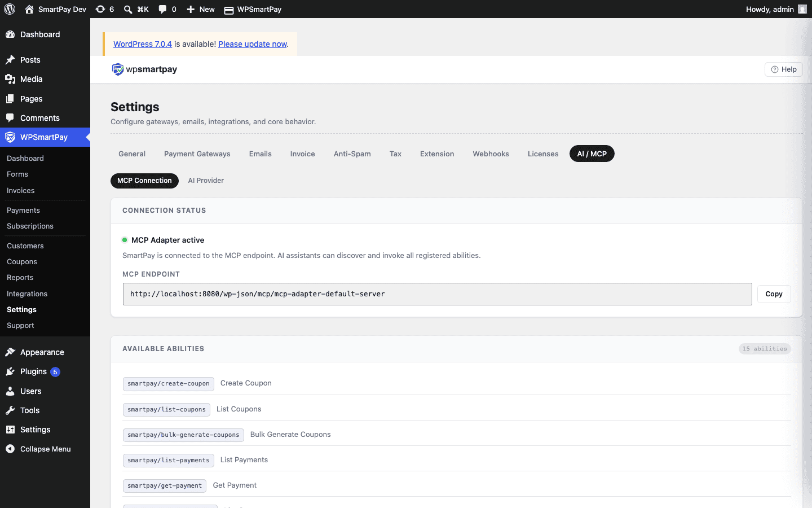Image resolution: width=812 pixels, height=508 pixels.
Task: Switch to the Emails tab
Action: tap(261, 154)
